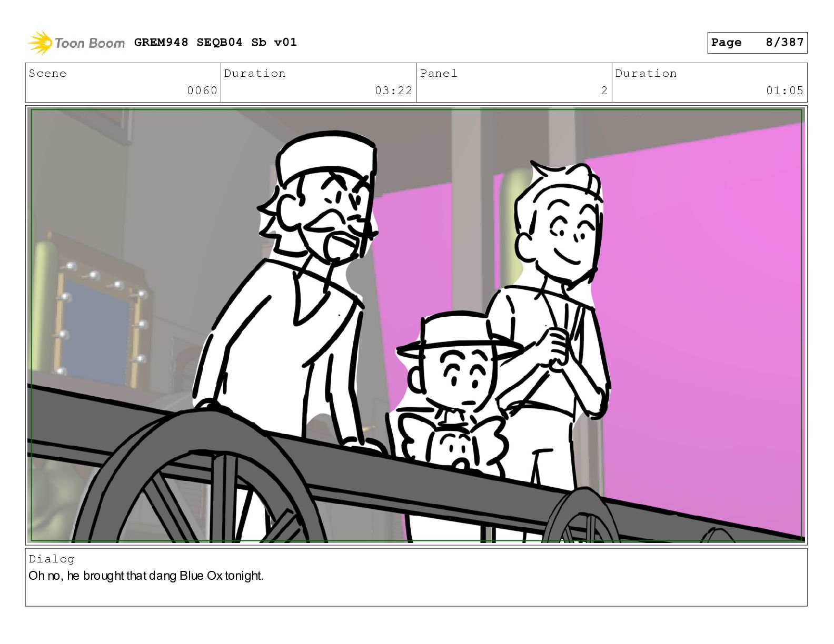Click the panel number 2
The width and height of the screenshot is (834, 644).
604,90
